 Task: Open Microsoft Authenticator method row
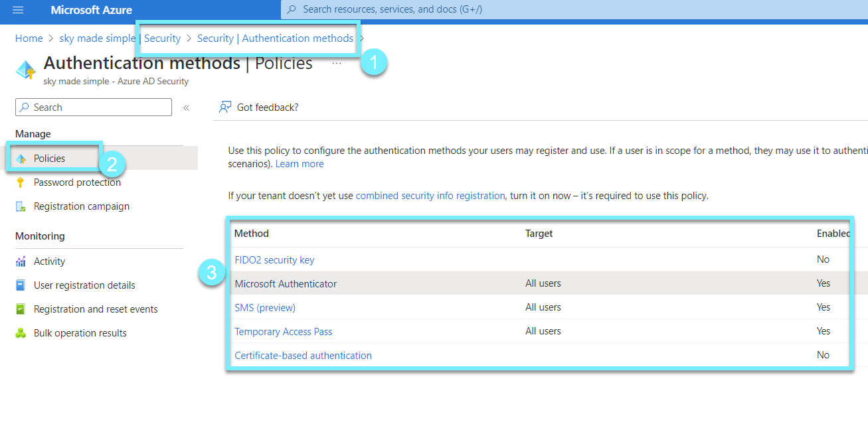pos(286,284)
